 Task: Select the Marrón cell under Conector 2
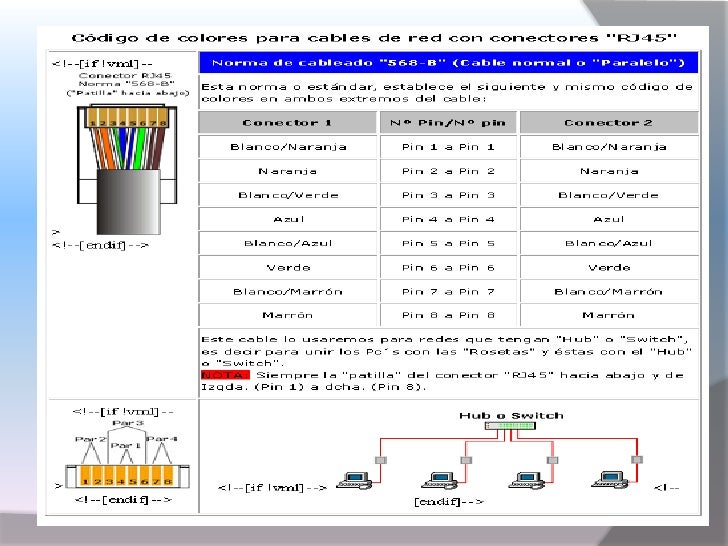coord(609,315)
